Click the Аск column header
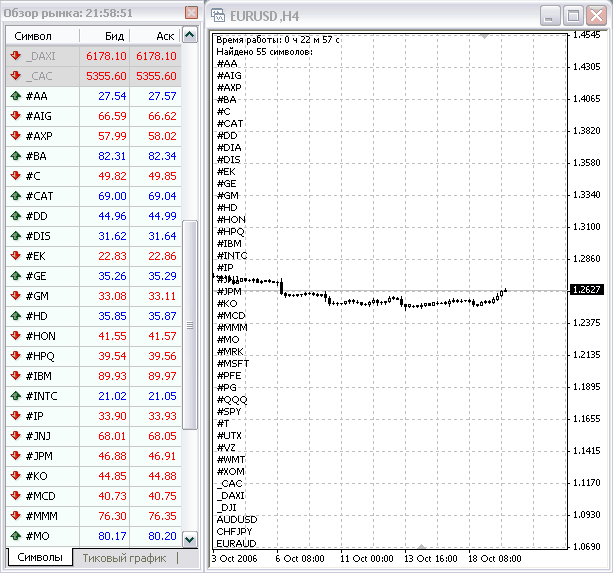613x573 pixels. (x=155, y=36)
